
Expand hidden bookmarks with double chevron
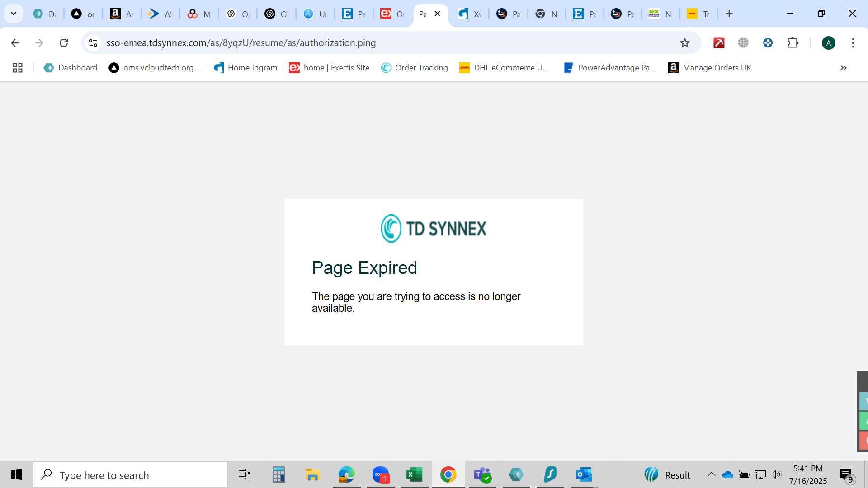click(x=843, y=68)
